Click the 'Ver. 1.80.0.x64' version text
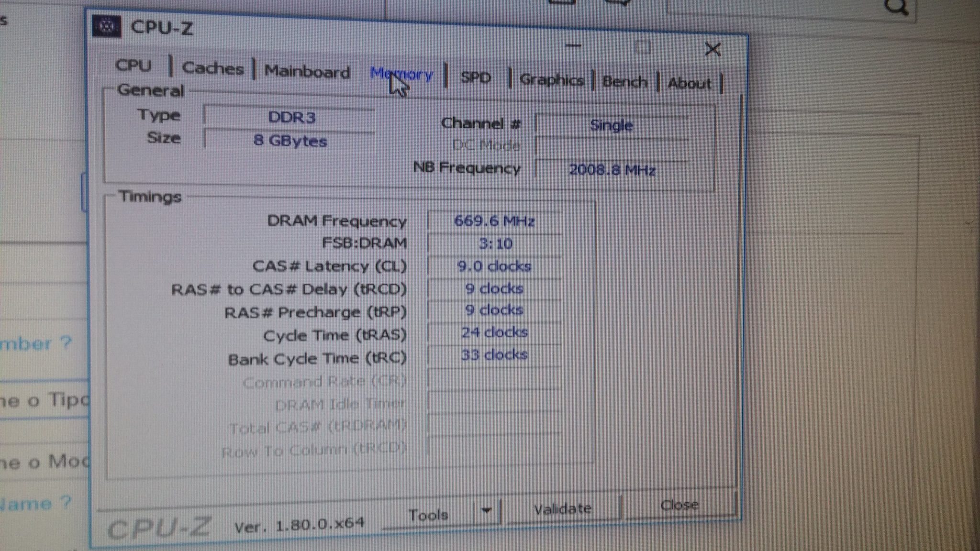 tap(300, 525)
